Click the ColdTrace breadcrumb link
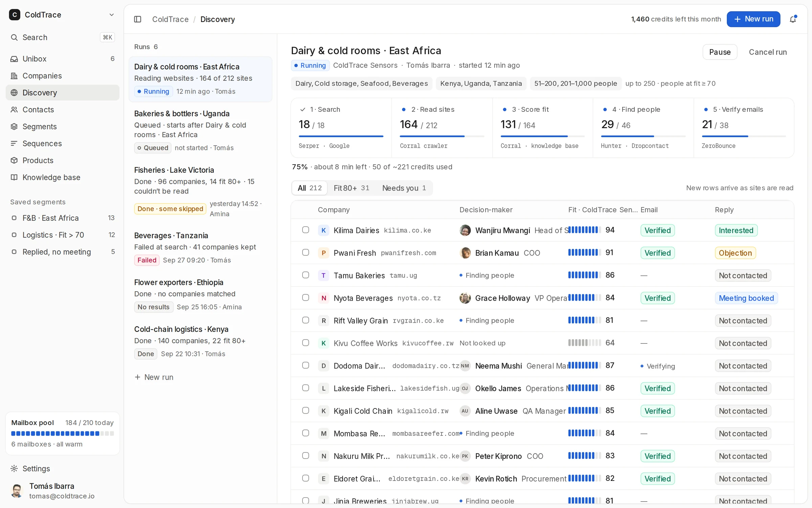The image size is (812, 508). coord(170,19)
